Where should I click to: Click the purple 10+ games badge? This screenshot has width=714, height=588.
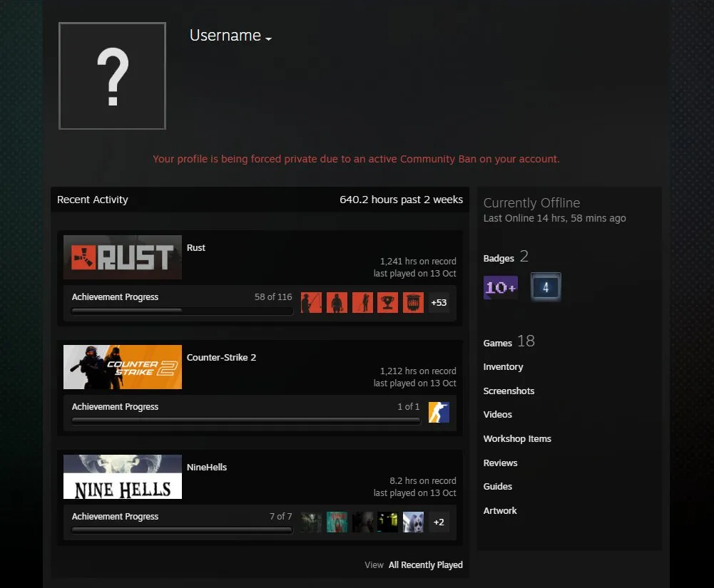501,287
